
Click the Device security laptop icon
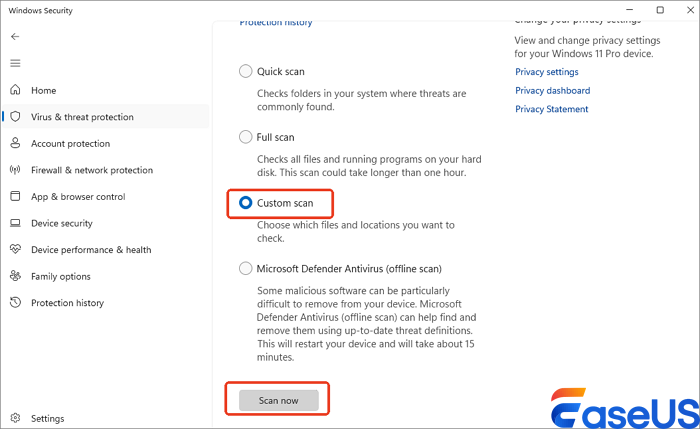pyautogui.click(x=15, y=223)
